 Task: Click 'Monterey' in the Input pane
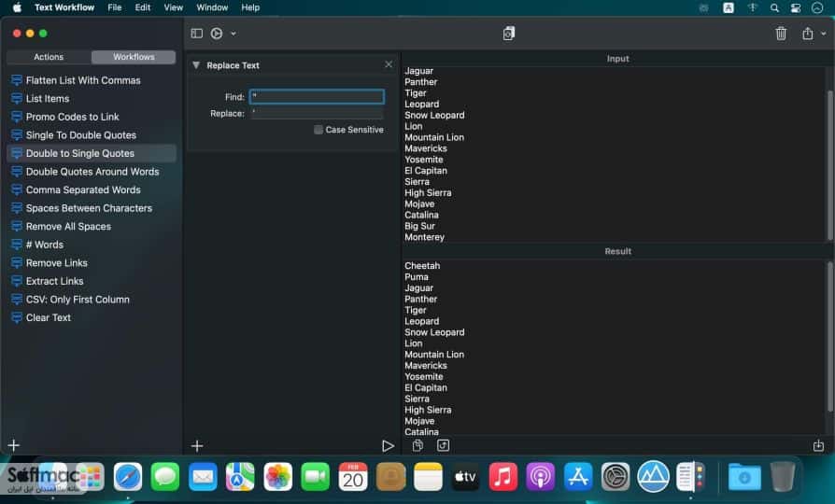pyautogui.click(x=424, y=237)
